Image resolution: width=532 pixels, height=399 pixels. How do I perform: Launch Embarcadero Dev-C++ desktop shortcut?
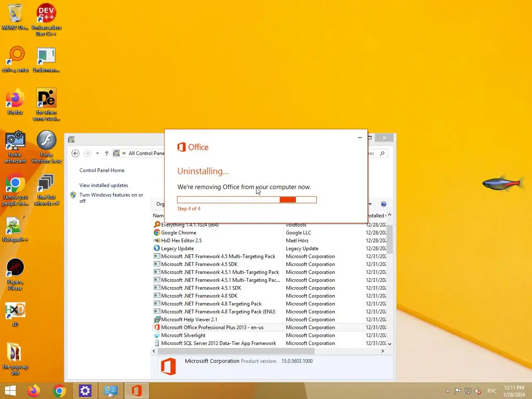pyautogui.click(x=46, y=20)
